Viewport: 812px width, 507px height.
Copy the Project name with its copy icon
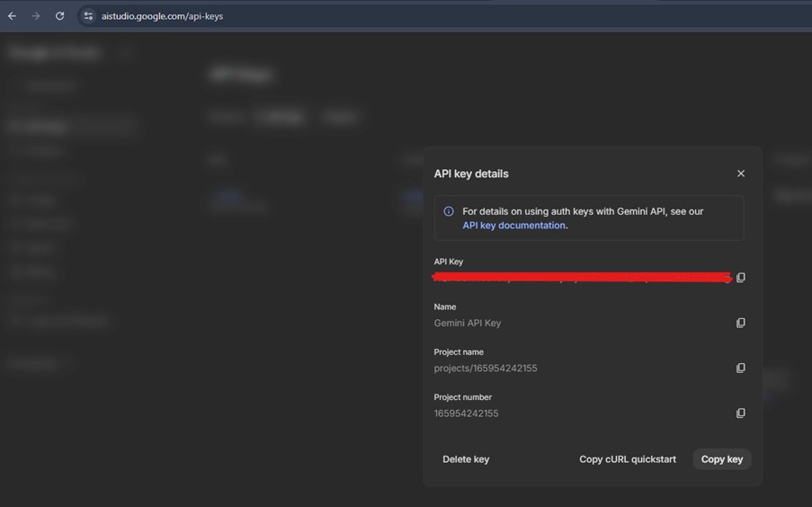[x=741, y=368]
